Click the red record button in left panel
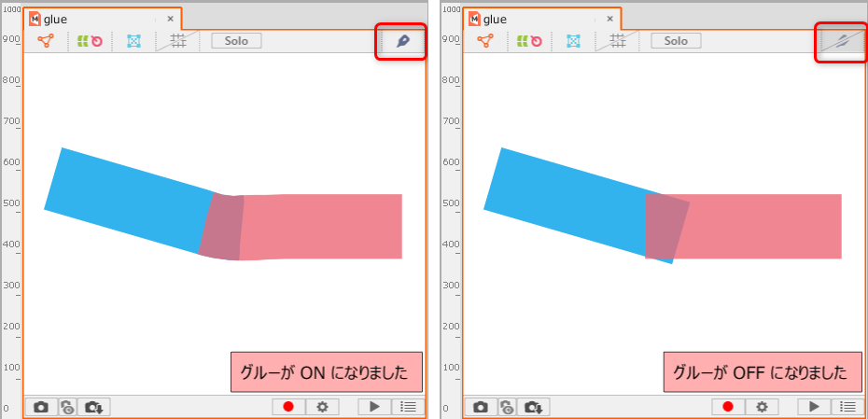Viewport: 868px width, 419px height. pos(288,407)
